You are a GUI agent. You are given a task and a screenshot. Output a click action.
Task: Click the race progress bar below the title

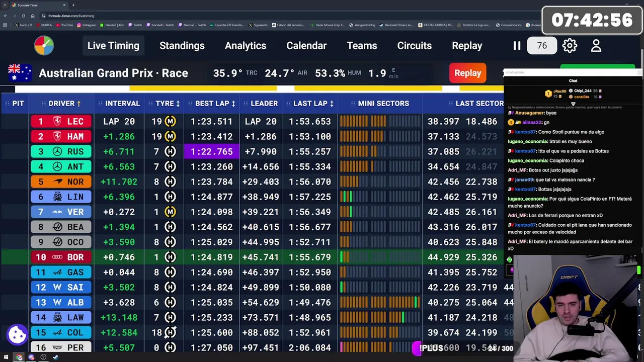259,89
